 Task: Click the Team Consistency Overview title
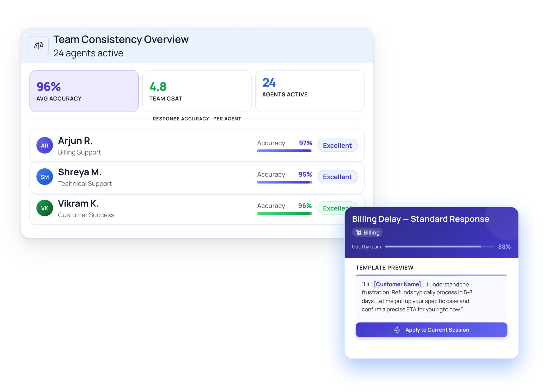pyautogui.click(x=121, y=39)
